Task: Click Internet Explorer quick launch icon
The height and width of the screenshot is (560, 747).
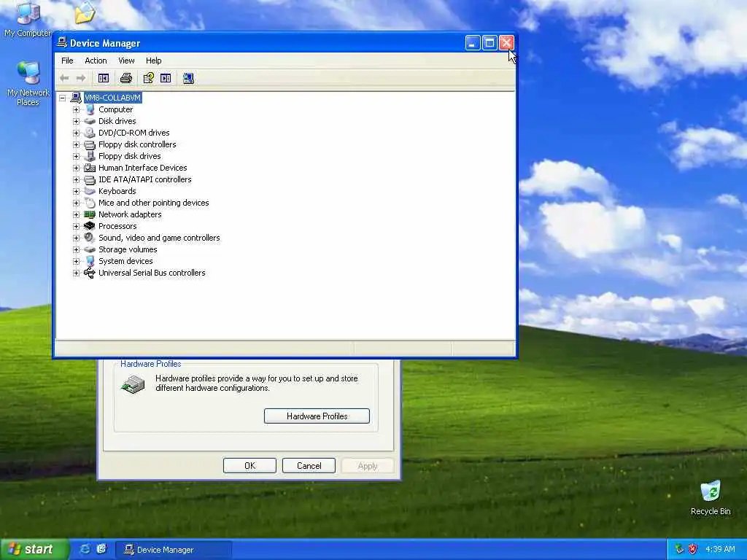Action: [x=85, y=549]
